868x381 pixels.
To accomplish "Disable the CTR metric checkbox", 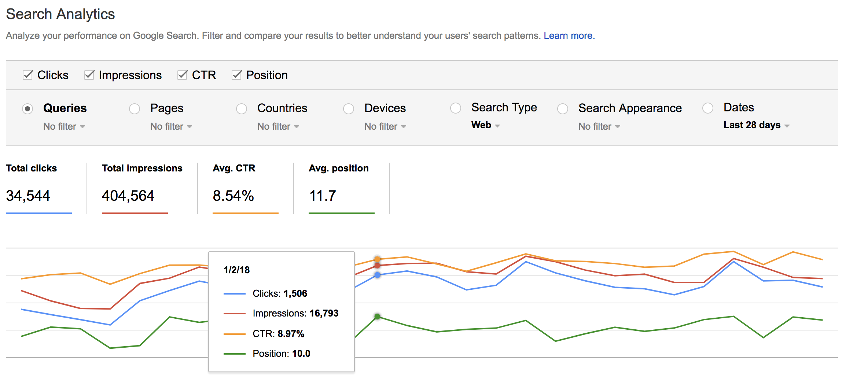I will tap(182, 75).
